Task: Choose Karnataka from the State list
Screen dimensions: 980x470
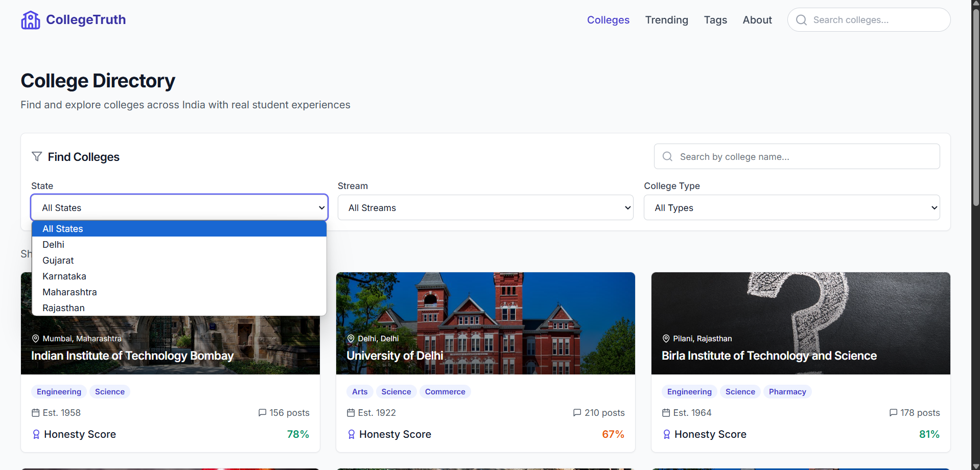Action: point(179,276)
